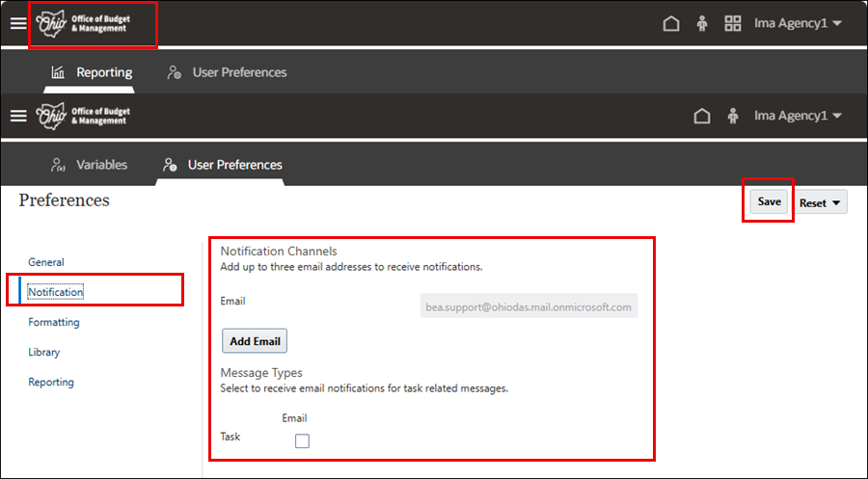This screenshot has width=868, height=479.
Task: Open accessibility person icon in the top header
Action: pyautogui.click(x=702, y=23)
